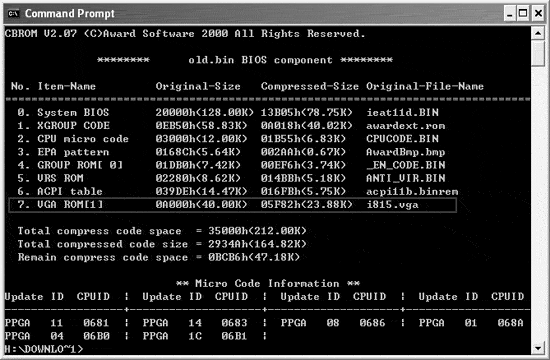Click the H:\DOWNLO~1> command prompt line

click(x=44, y=349)
